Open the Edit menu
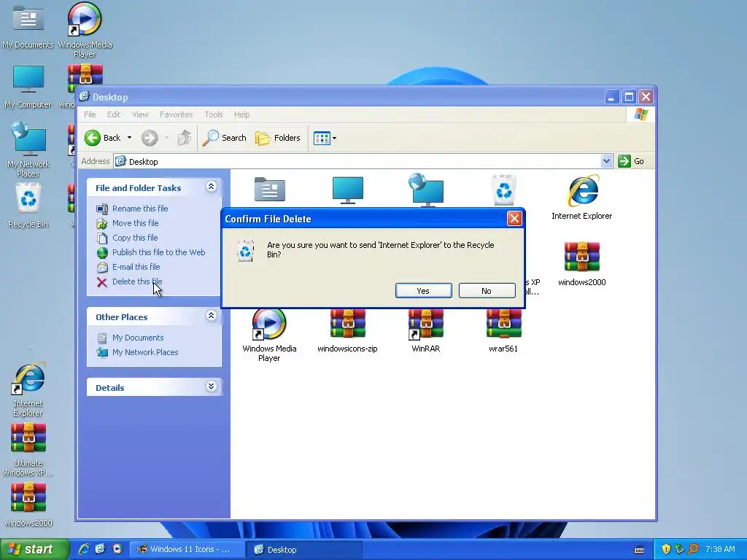Image resolution: width=747 pixels, height=560 pixels. [x=113, y=114]
